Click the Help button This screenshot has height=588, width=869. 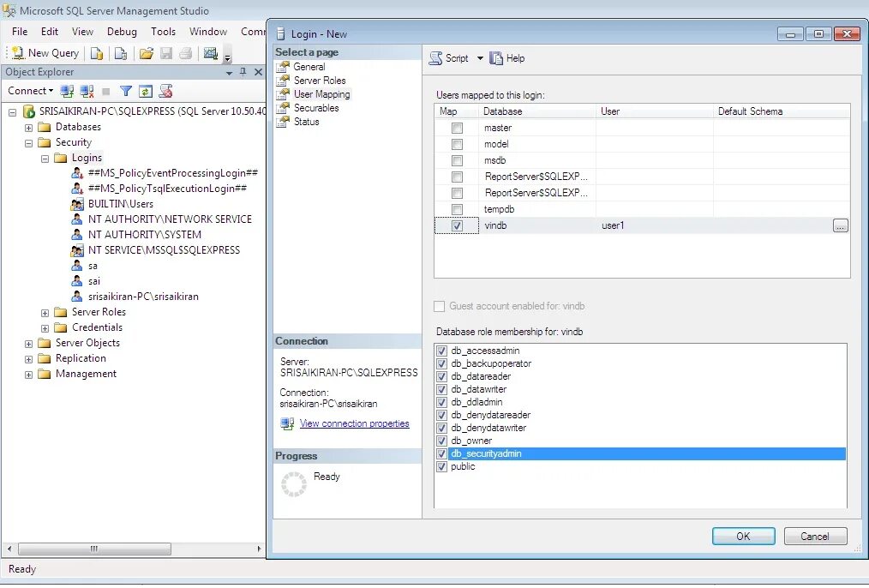pos(507,58)
